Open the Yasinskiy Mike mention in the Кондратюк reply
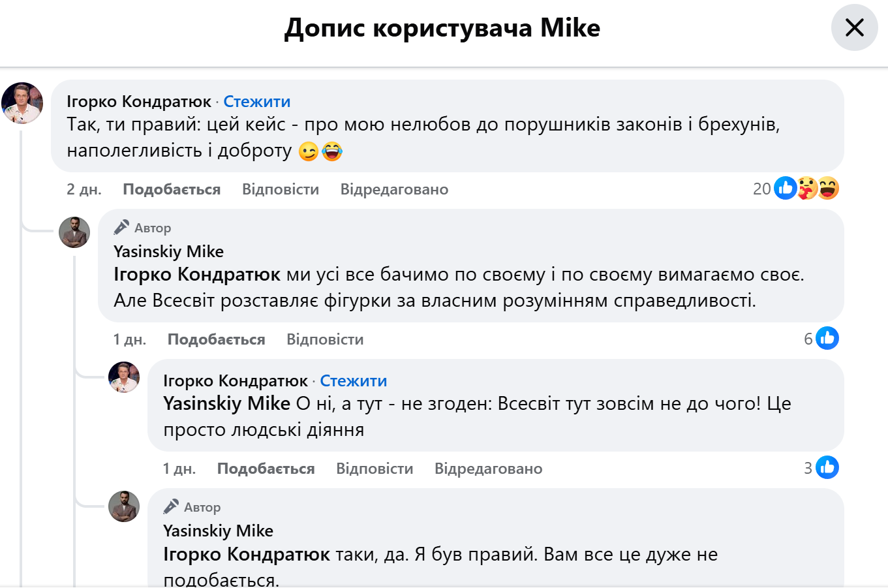The width and height of the screenshot is (888, 588). [226, 404]
